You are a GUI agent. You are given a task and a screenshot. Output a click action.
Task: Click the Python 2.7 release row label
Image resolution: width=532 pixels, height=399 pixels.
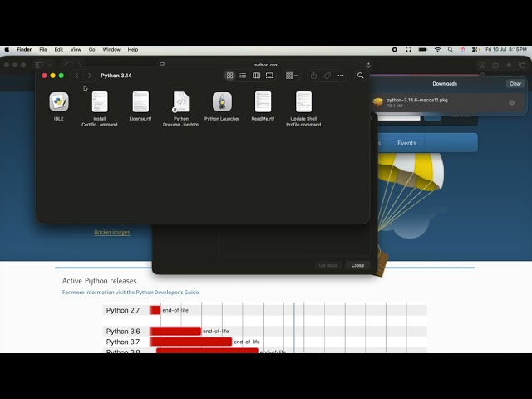tap(123, 310)
